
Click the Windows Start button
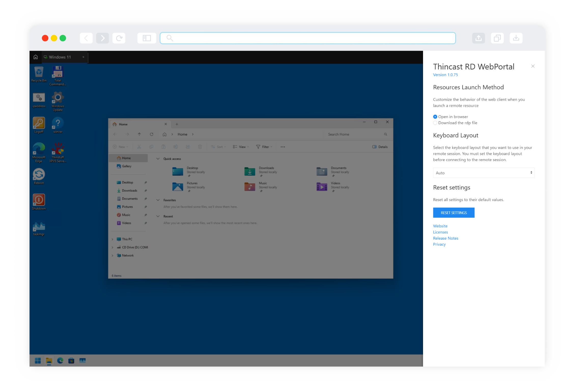pos(38,360)
